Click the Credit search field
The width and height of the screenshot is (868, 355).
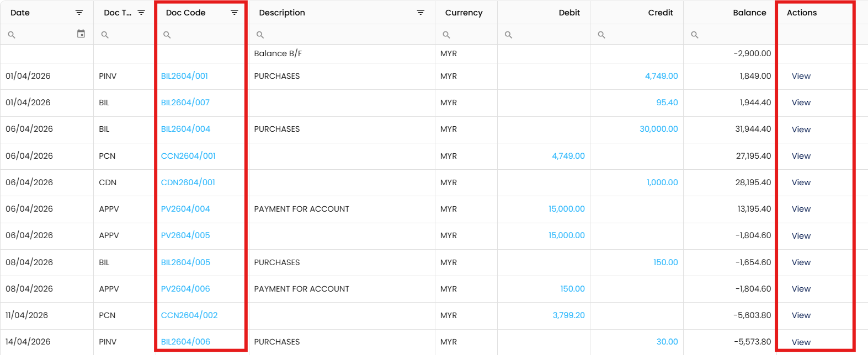click(x=640, y=35)
